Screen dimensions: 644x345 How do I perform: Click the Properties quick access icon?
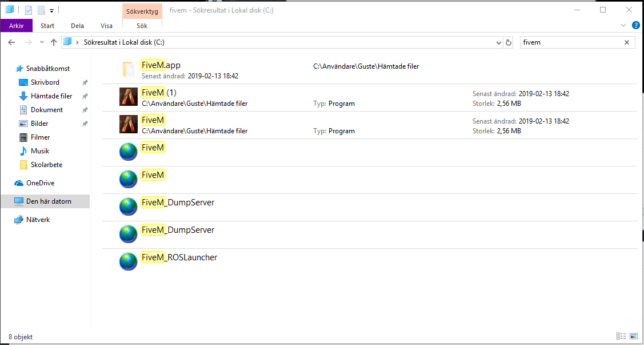pos(29,10)
